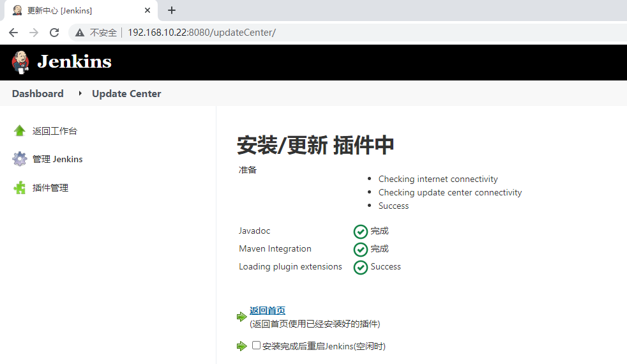Click the green puzzle piece 插件管理 icon
627x364 pixels.
(x=19, y=188)
